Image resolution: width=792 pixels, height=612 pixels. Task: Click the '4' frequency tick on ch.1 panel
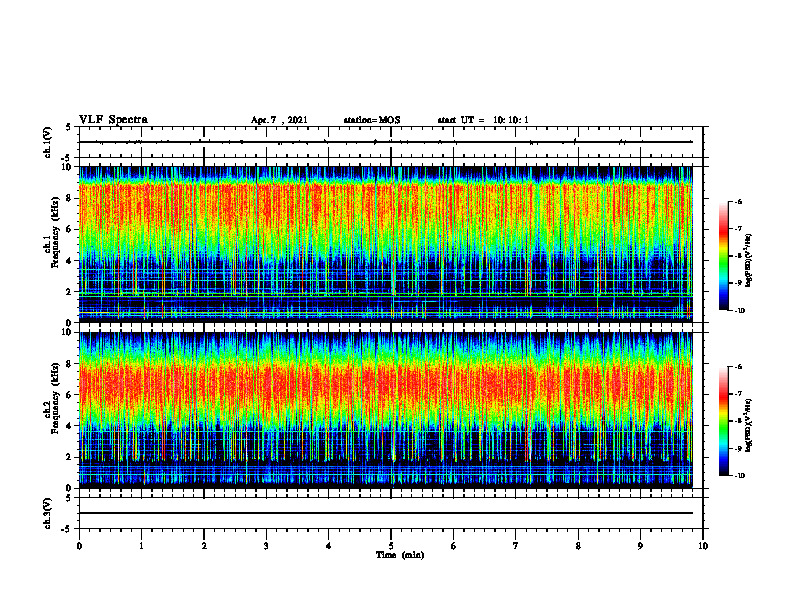[70, 261]
